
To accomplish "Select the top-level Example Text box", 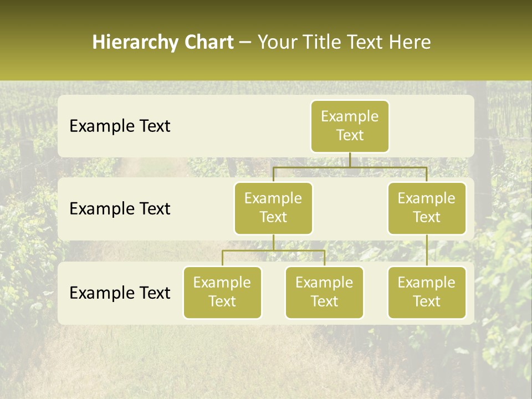I will pyautogui.click(x=350, y=126).
